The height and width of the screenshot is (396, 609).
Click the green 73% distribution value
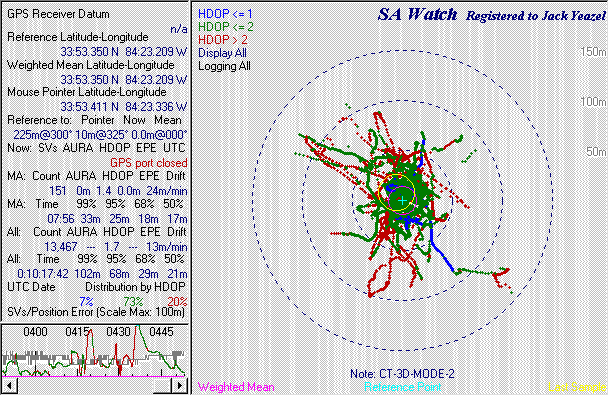pos(134,302)
